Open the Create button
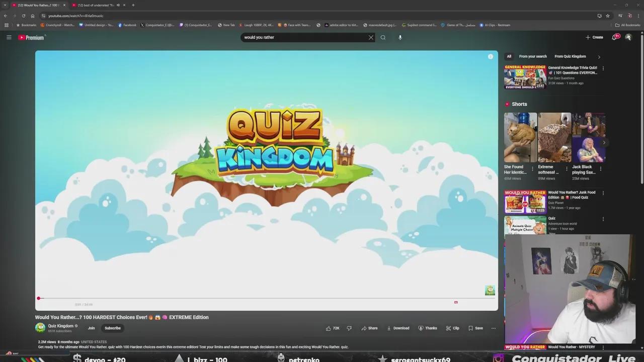Viewport: 644px width, 362px height. (x=594, y=37)
